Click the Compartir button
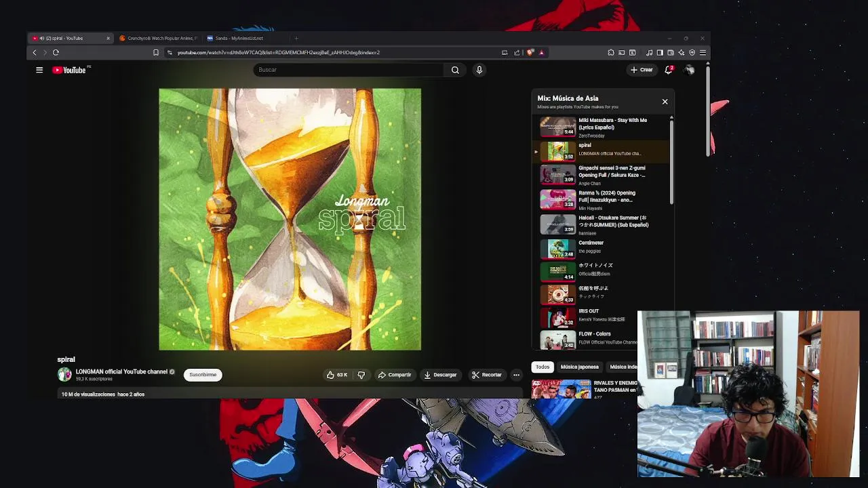The width and height of the screenshot is (868, 488). point(395,375)
